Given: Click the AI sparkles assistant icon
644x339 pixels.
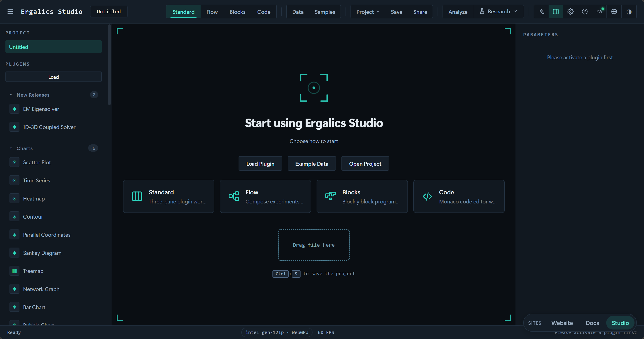Looking at the screenshot, I should pos(542,12).
